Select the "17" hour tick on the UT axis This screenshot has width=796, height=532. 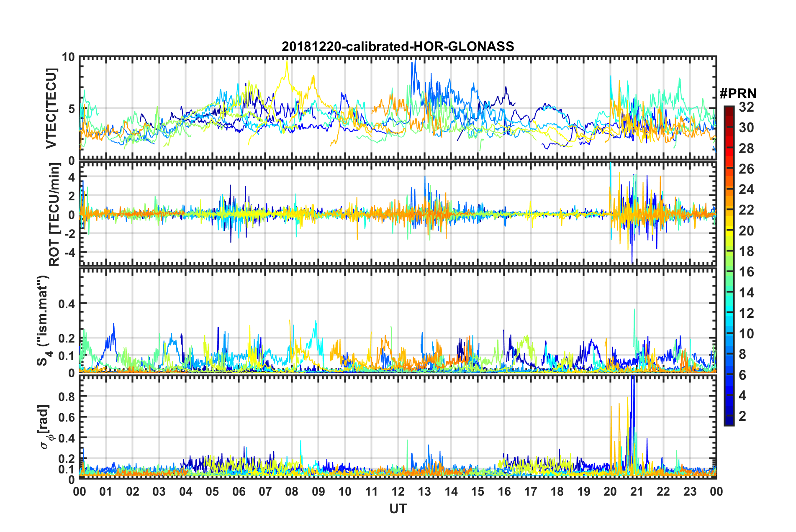531,491
